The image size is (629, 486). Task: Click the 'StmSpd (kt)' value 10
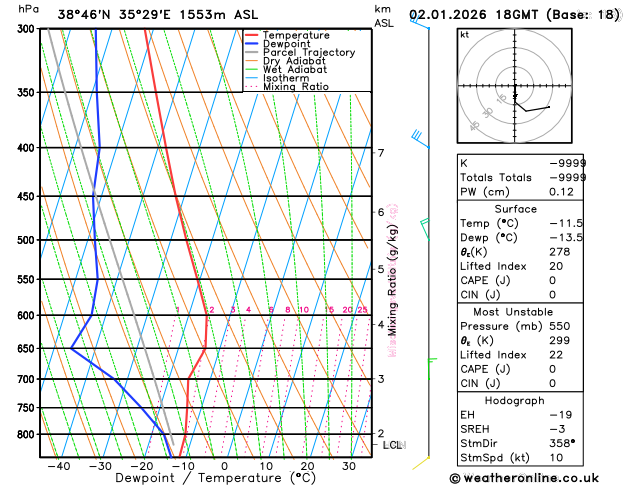[556, 458]
